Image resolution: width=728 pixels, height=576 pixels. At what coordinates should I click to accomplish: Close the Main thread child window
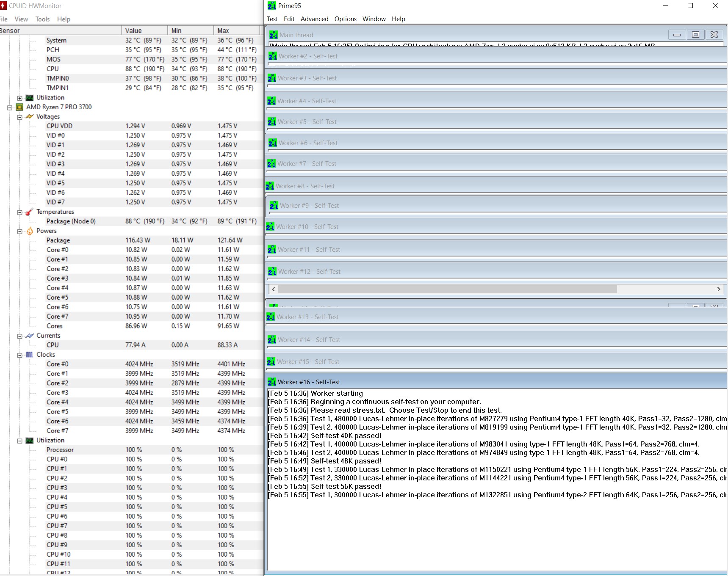[714, 35]
